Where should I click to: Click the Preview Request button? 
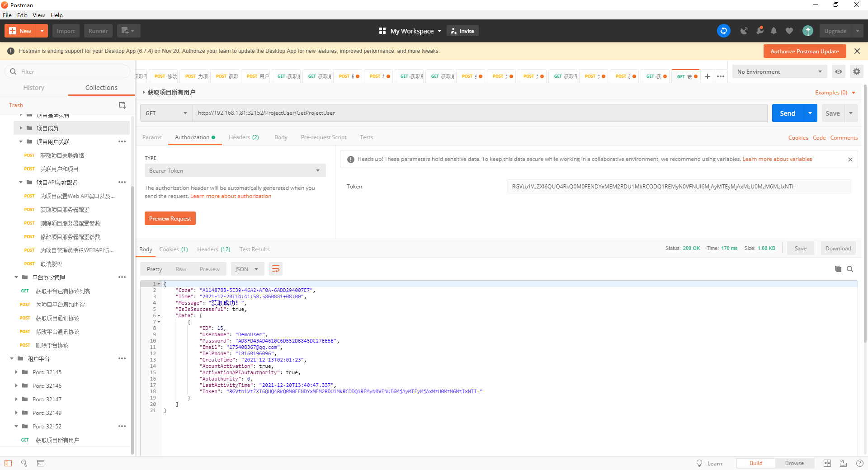[x=170, y=219]
